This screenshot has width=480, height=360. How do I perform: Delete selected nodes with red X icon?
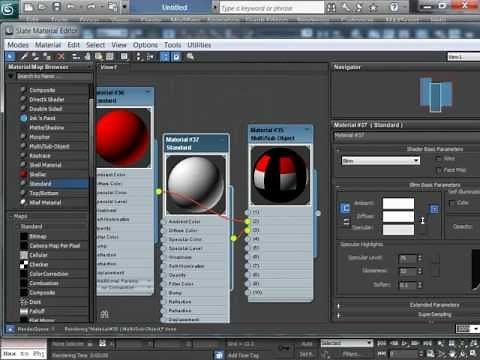(61, 57)
